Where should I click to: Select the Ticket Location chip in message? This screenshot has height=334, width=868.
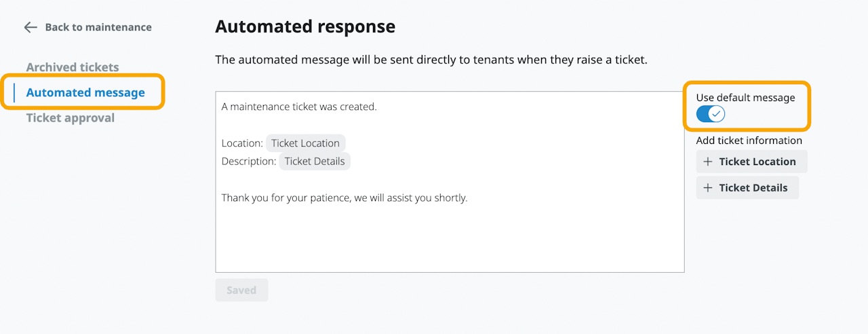point(305,143)
